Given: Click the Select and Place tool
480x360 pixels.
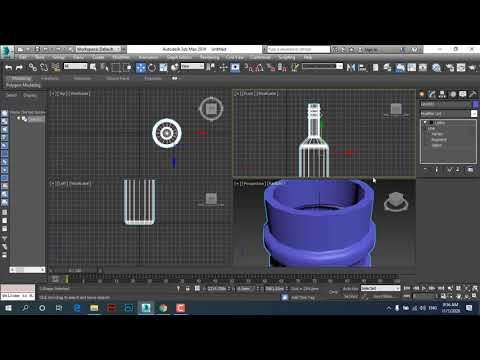Looking at the screenshot, I should 175,68.
